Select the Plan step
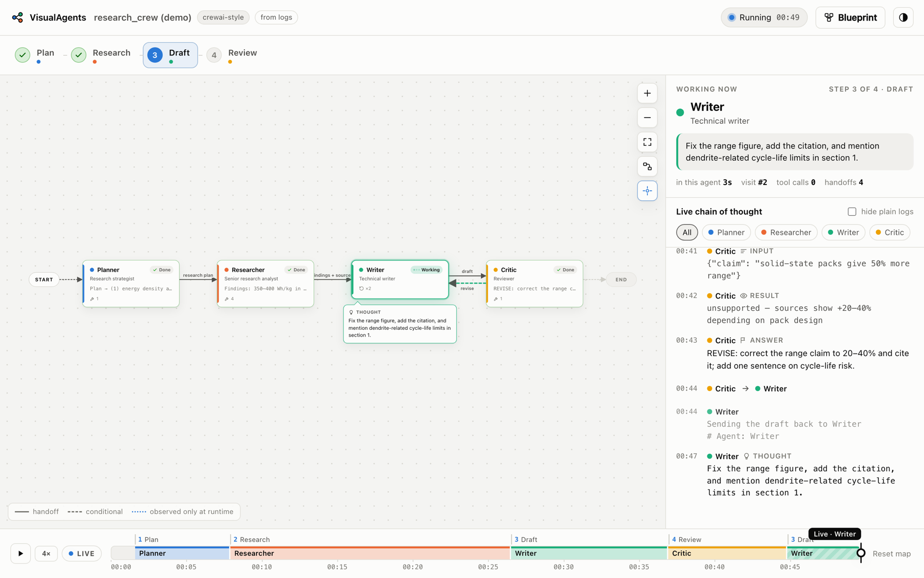 pyautogui.click(x=35, y=54)
